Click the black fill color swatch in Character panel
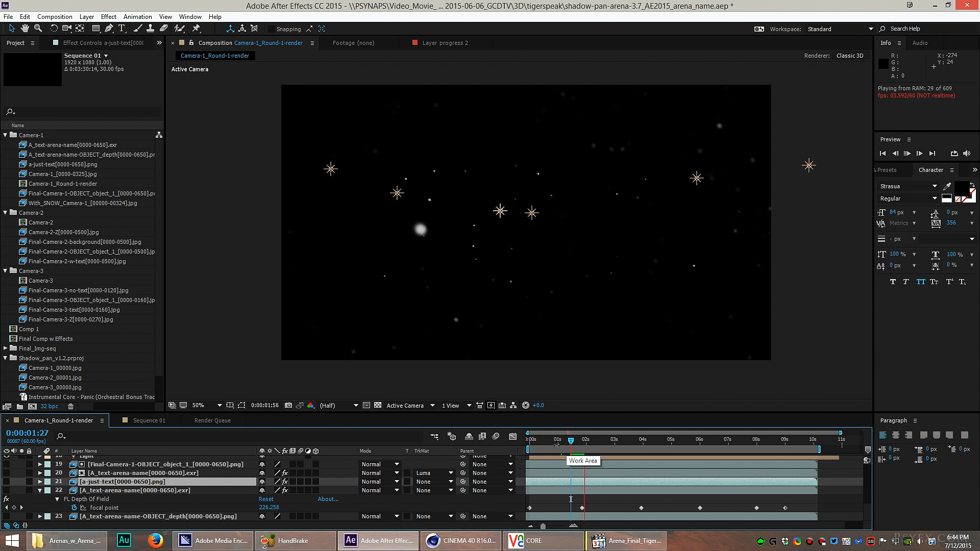The image size is (980, 551). click(x=961, y=188)
